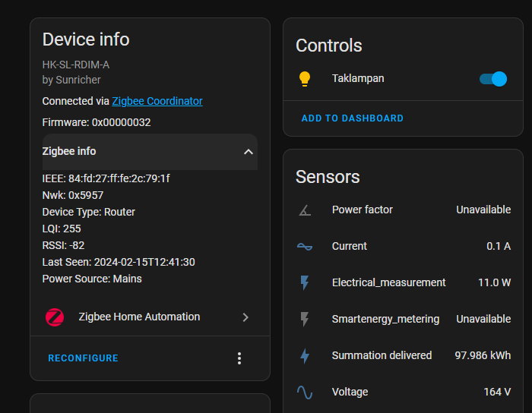
Task: Click the Electrical_measurement flash icon
Action: pos(305,282)
